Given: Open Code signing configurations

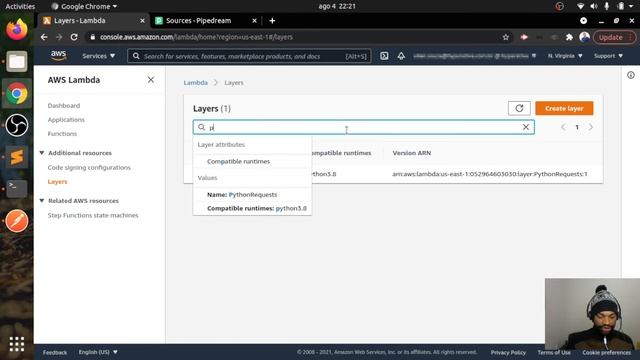Looking at the screenshot, I should (x=89, y=168).
